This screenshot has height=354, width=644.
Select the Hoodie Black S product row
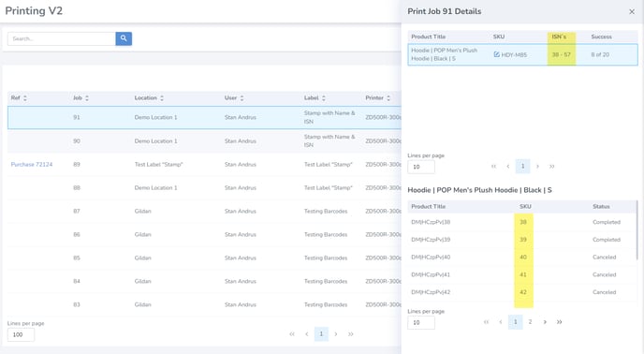coord(522,54)
